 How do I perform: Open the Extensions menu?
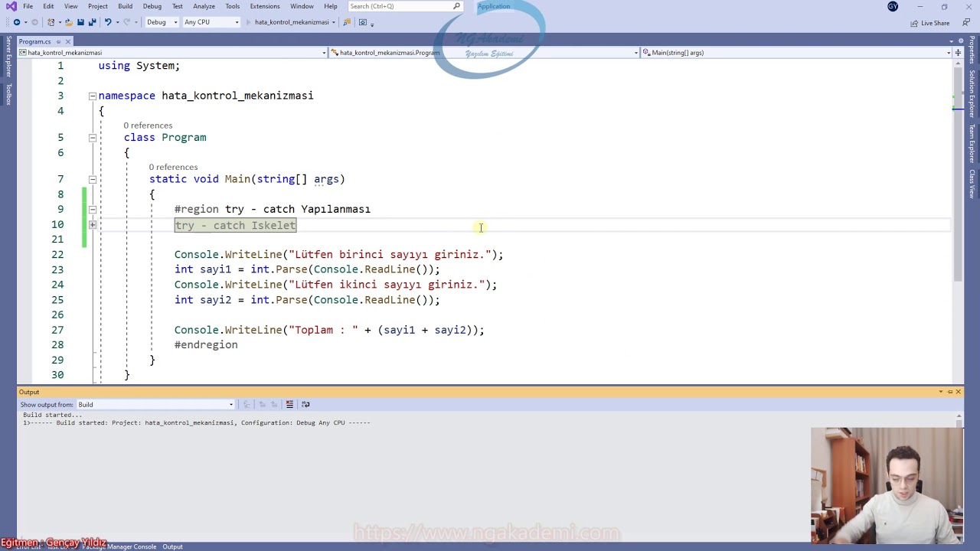pos(265,6)
